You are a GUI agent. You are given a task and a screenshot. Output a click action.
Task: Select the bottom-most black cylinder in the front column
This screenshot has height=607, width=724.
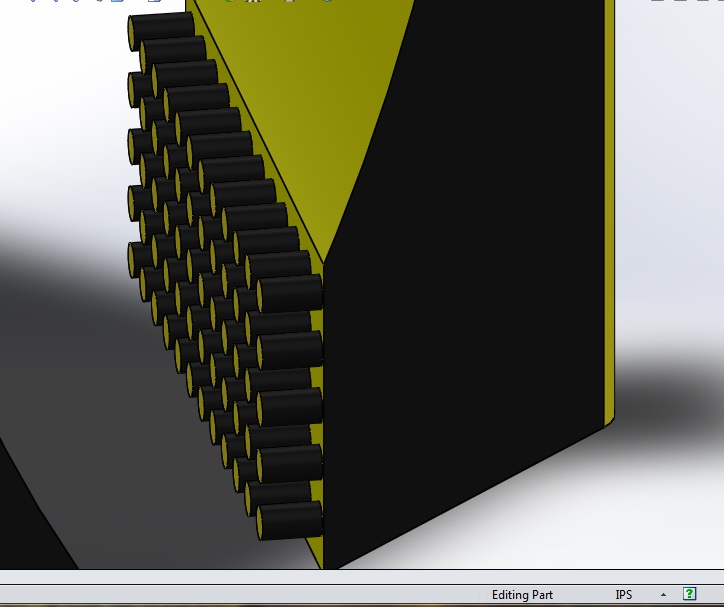point(290,520)
